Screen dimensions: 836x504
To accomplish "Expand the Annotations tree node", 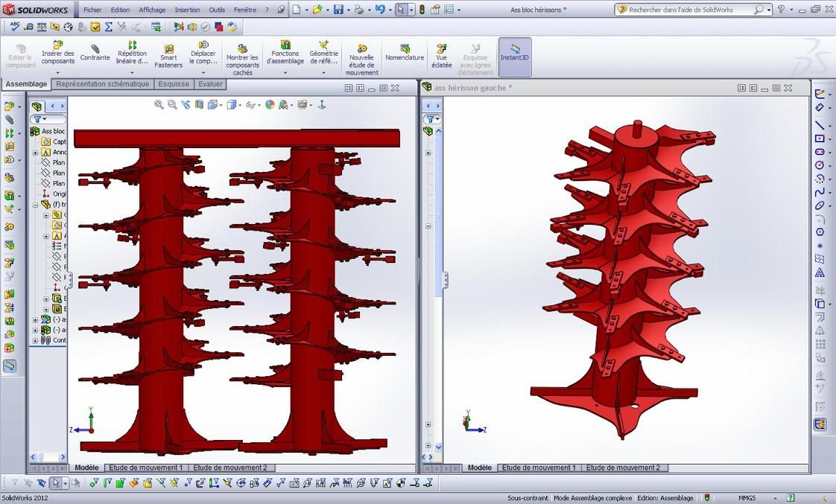I will (35, 153).
